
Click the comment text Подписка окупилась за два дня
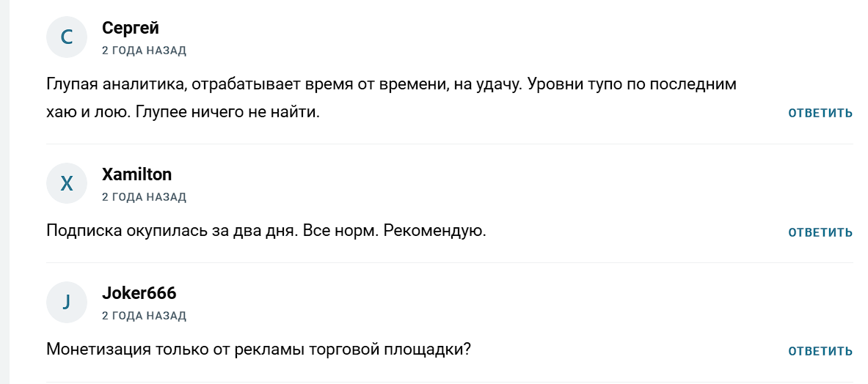tap(172, 231)
